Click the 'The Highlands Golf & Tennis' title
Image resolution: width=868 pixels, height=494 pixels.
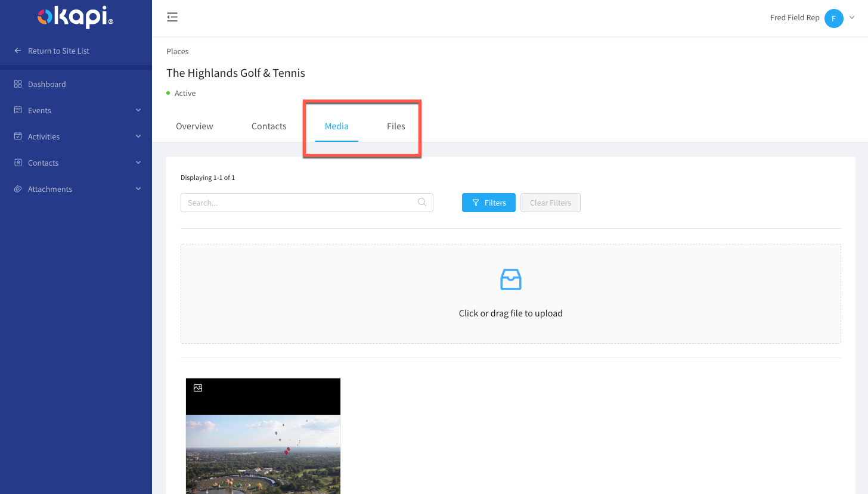(235, 73)
